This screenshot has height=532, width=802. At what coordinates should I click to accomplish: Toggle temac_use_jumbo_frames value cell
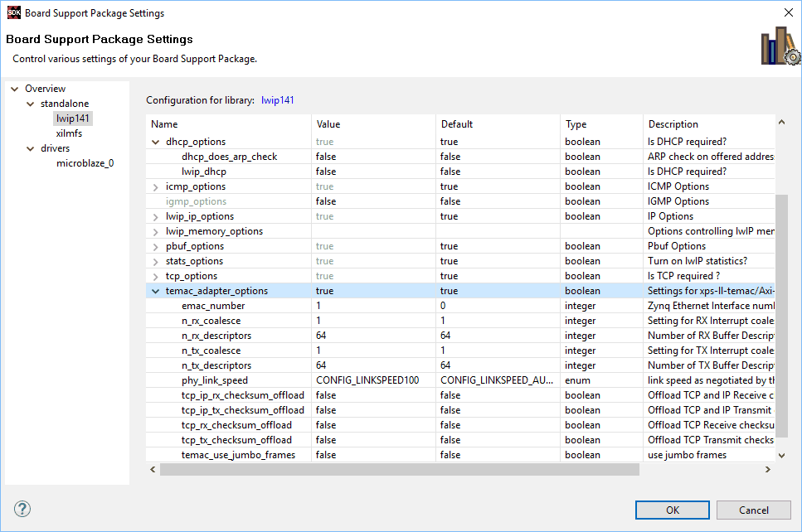372,455
